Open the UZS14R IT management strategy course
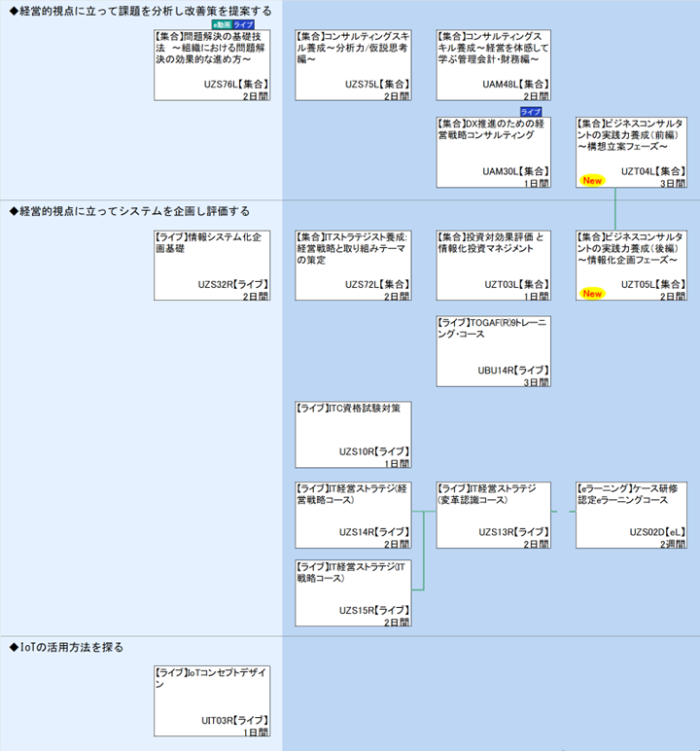Screen dimensions: 700x751 pyautogui.click(x=353, y=515)
